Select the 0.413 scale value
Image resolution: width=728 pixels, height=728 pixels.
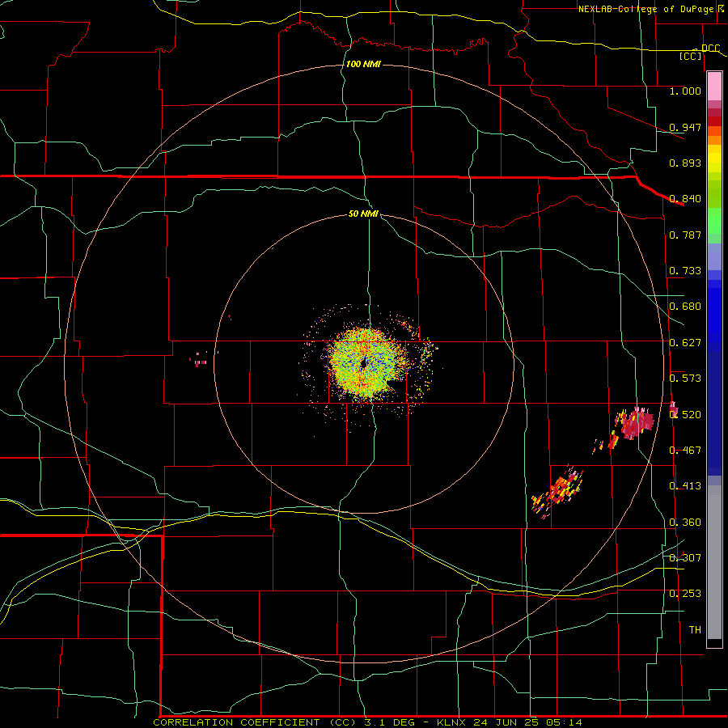pyautogui.click(x=685, y=486)
